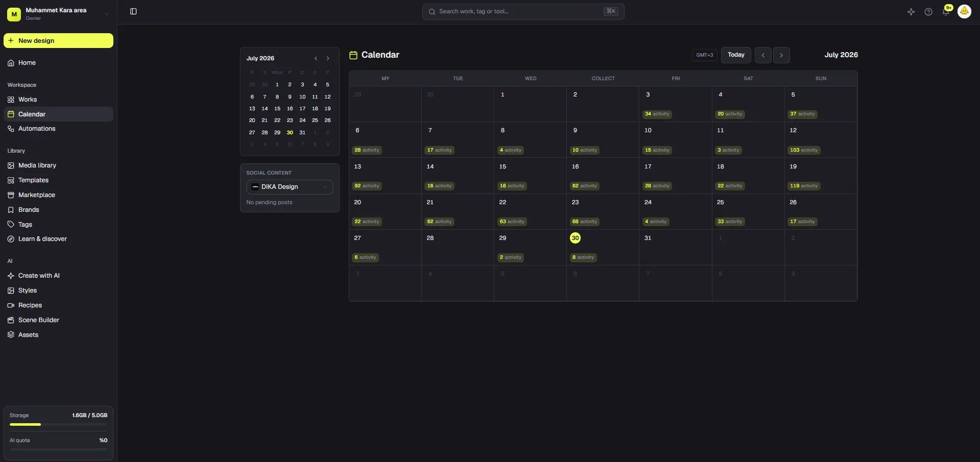Go to next month in mini calendar
The height and width of the screenshot is (462, 980).
(x=328, y=58)
